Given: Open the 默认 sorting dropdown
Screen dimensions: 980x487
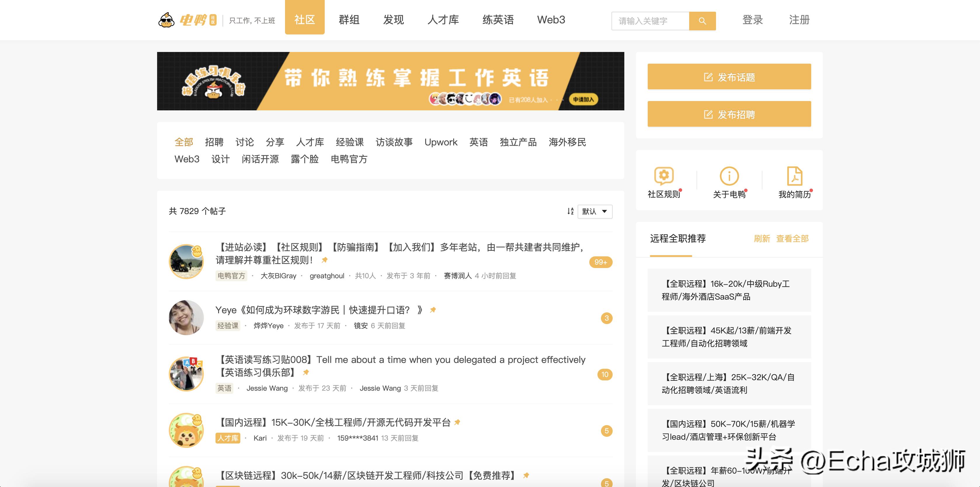Looking at the screenshot, I should pyautogui.click(x=595, y=212).
